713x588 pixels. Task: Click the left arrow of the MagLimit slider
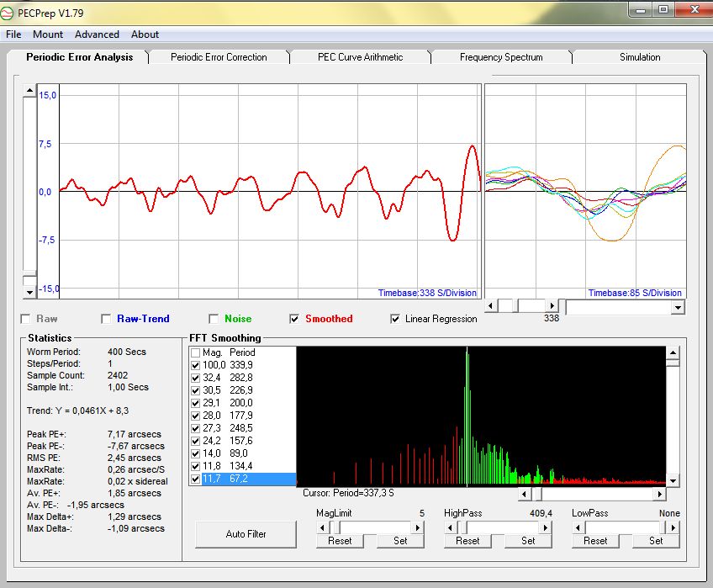(322, 527)
